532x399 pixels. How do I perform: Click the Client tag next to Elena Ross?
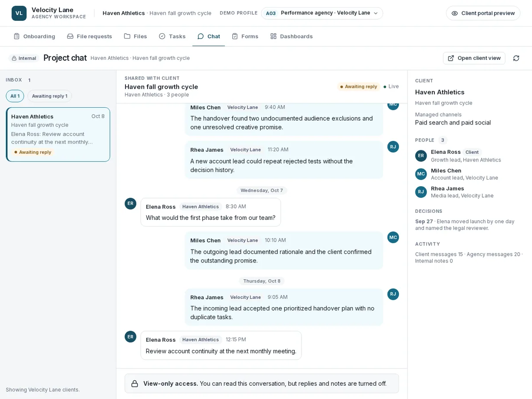(x=472, y=152)
